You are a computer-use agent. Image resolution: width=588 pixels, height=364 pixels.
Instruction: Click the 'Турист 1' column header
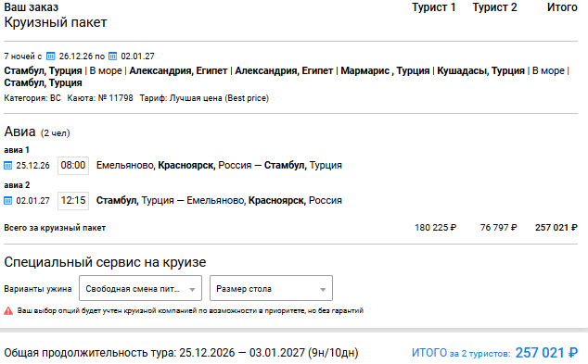point(433,7)
